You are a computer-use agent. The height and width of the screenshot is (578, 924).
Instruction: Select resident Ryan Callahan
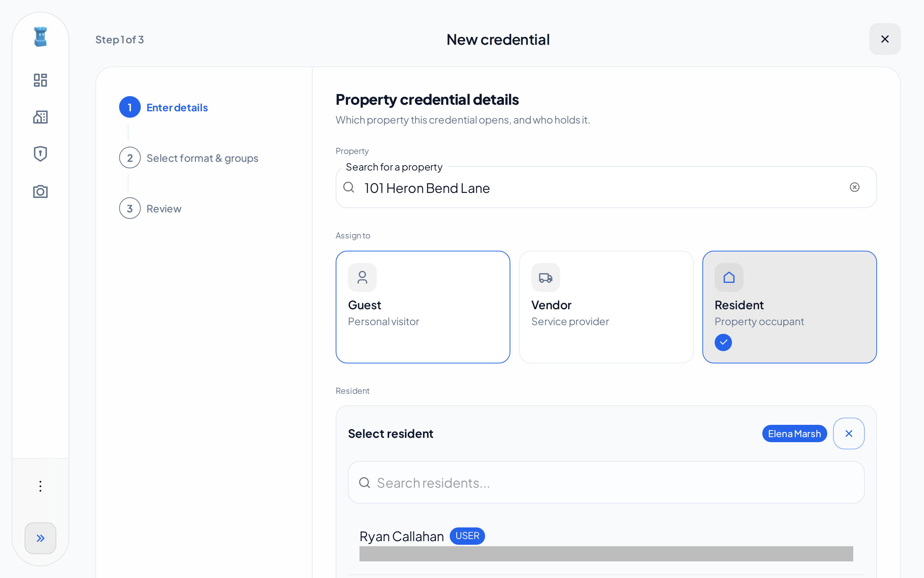pyautogui.click(x=606, y=545)
